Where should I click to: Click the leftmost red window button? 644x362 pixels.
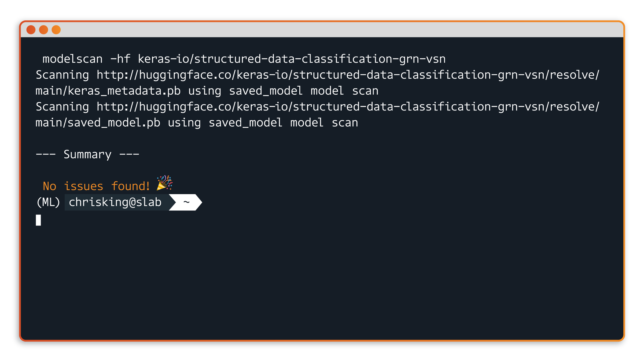(31, 30)
